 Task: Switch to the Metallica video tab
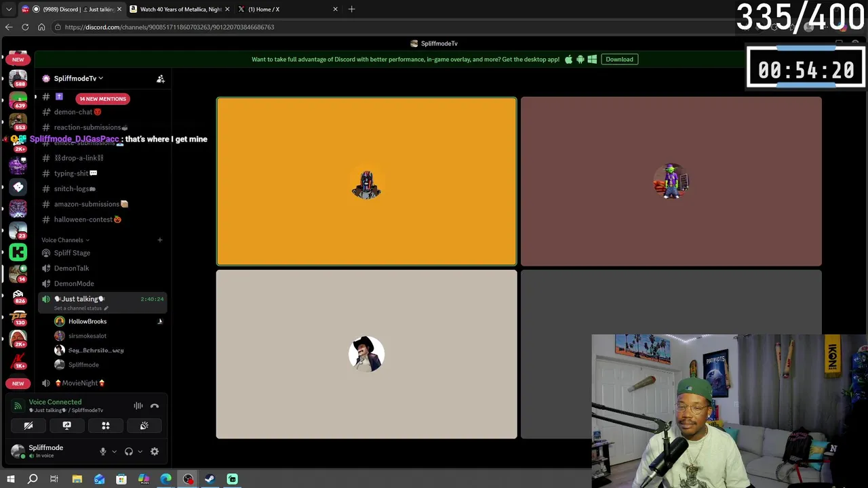pyautogui.click(x=179, y=9)
